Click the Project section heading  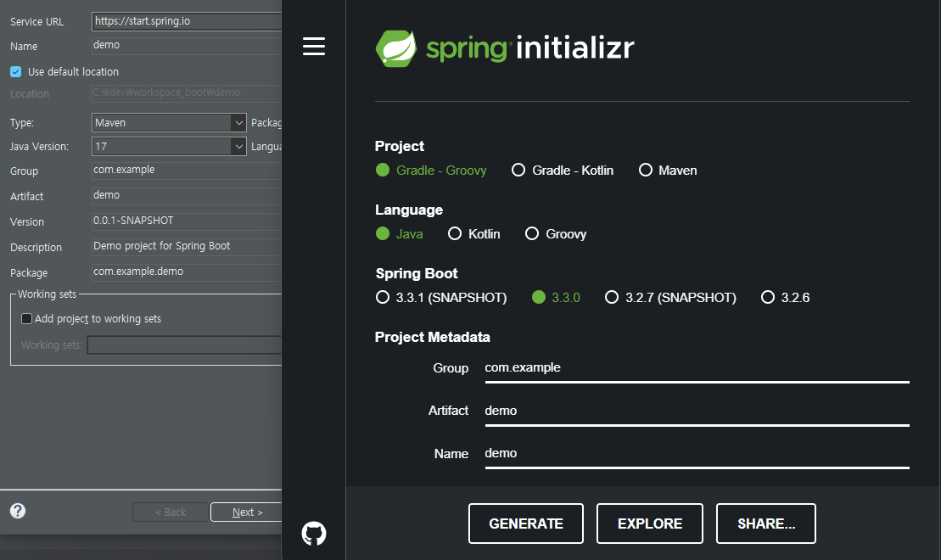coord(399,147)
